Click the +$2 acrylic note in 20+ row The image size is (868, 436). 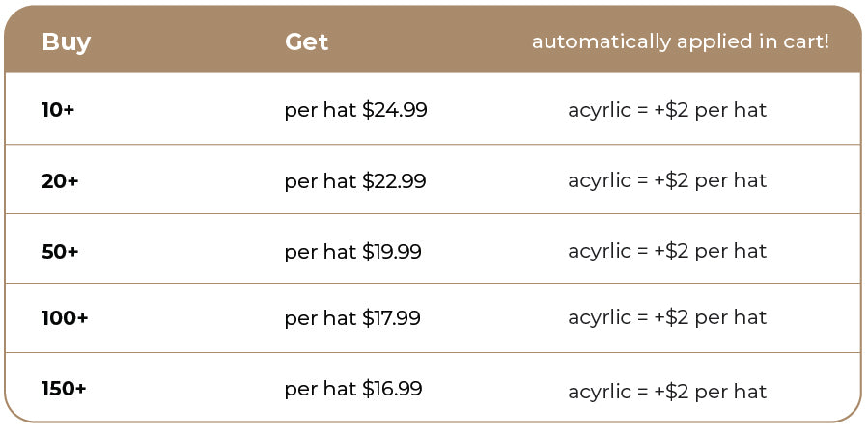(667, 180)
